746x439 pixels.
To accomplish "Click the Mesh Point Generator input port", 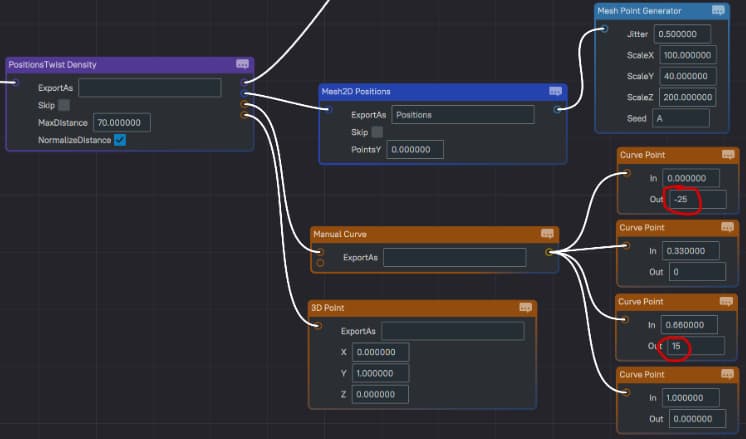I will point(603,29).
